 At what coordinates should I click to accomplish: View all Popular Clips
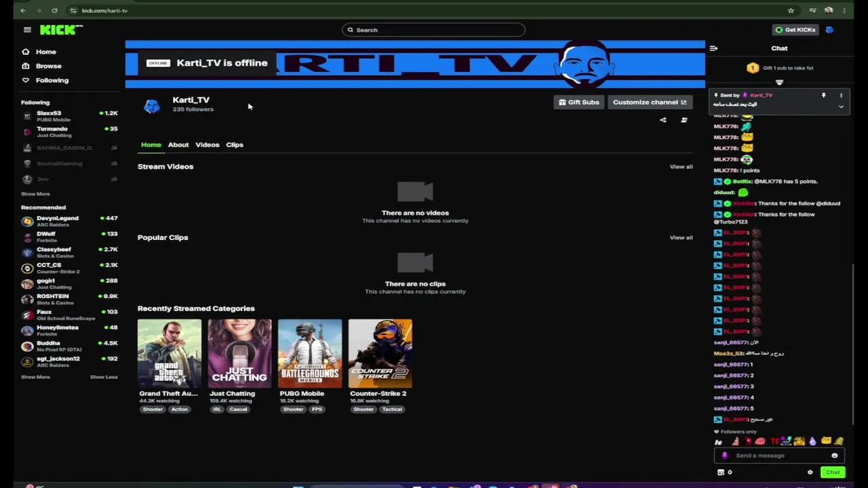[x=682, y=238]
